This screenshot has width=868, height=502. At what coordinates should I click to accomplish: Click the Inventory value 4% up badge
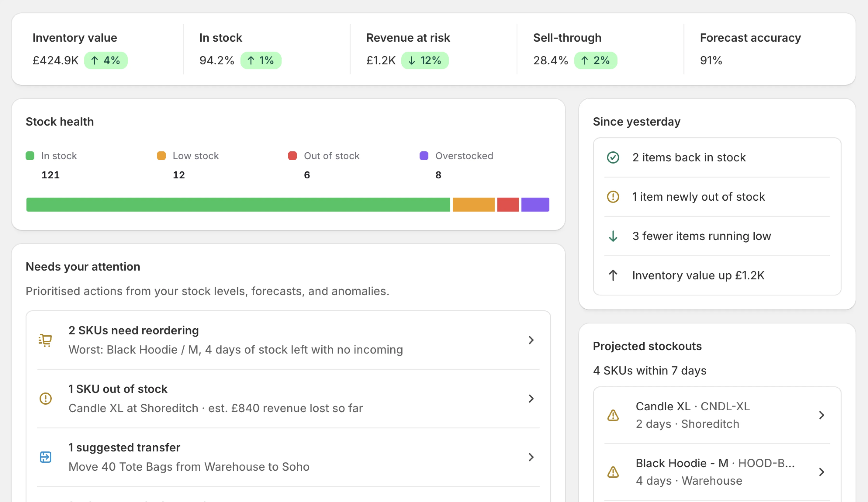(106, 61)
